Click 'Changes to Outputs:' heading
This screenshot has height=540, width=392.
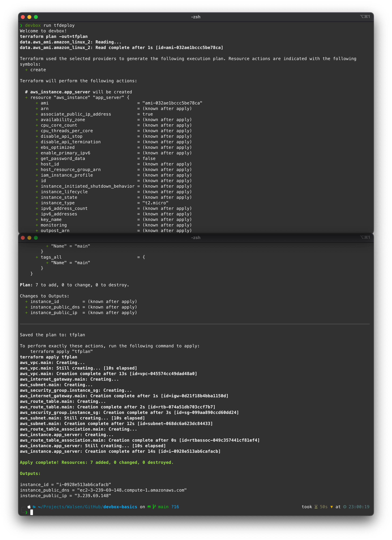click(x=45, y=296)
